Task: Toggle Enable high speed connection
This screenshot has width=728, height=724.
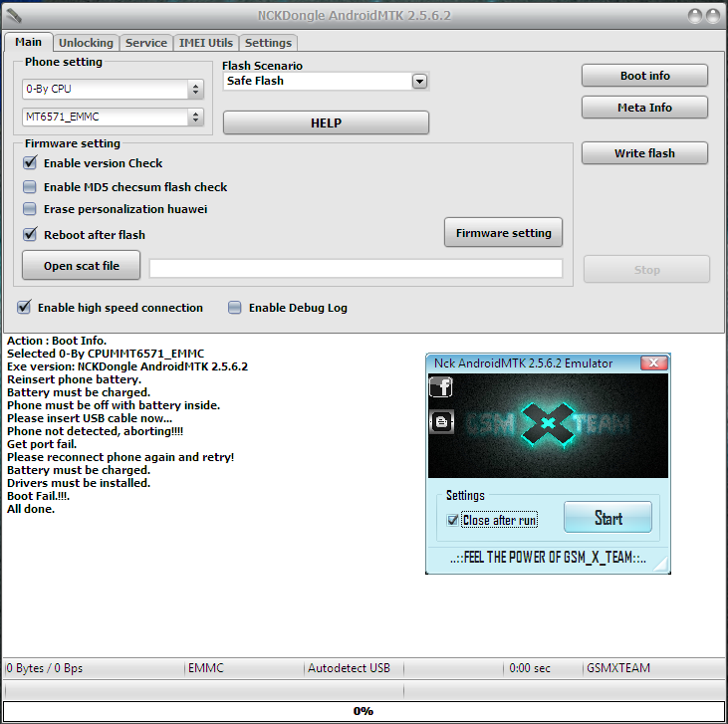Action: pos(24,308)
